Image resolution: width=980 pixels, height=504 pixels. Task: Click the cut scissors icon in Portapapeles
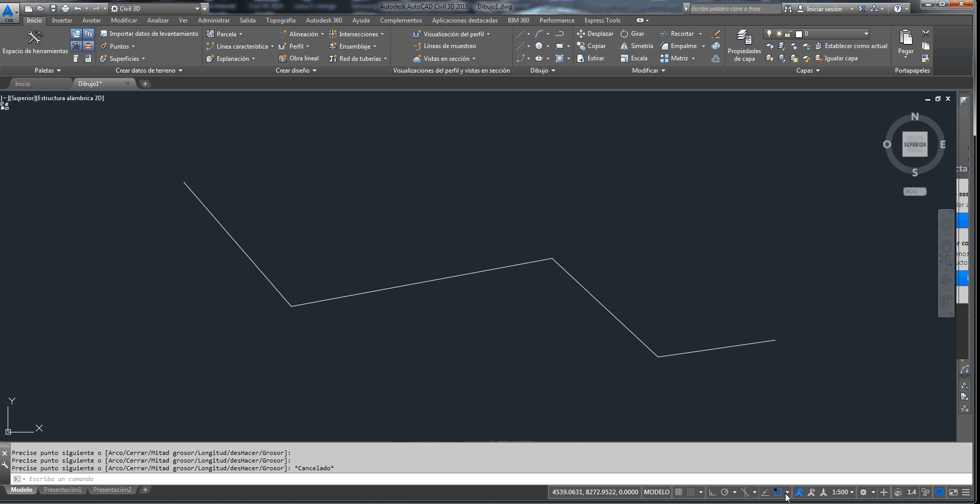coord(926,34)
